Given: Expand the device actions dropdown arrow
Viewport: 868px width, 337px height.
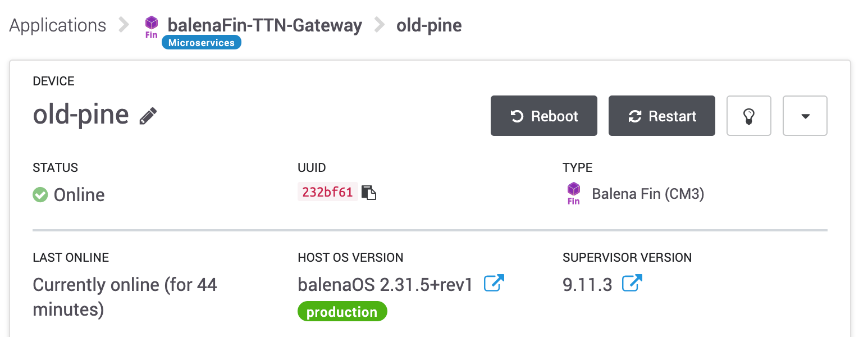Looking at the screenshot, I should point(805,116).
